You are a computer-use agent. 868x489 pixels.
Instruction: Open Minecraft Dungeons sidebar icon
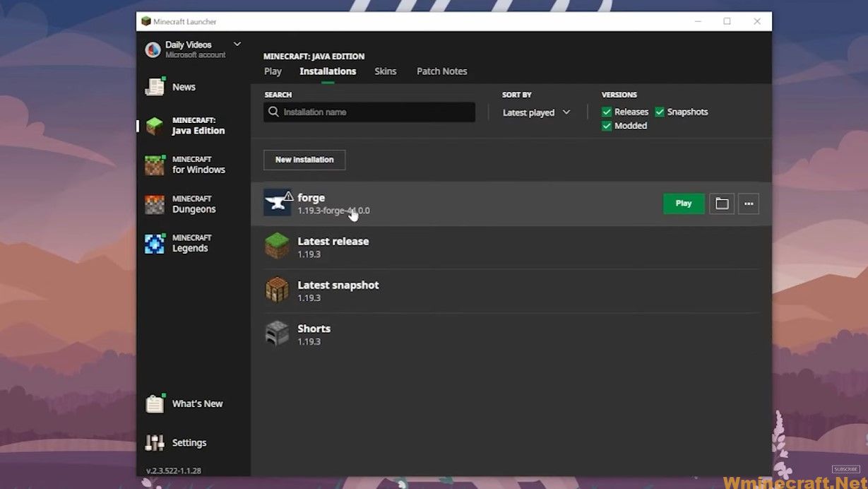coord(155,204)
